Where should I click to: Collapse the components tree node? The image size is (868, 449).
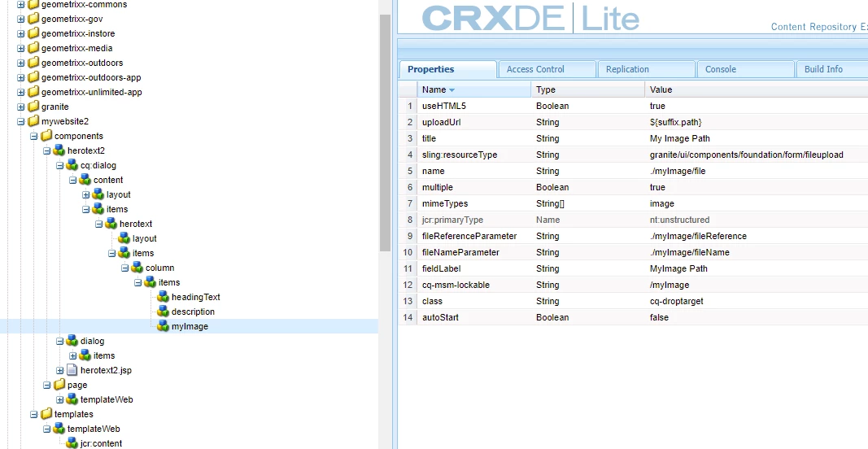pos(34,136)
